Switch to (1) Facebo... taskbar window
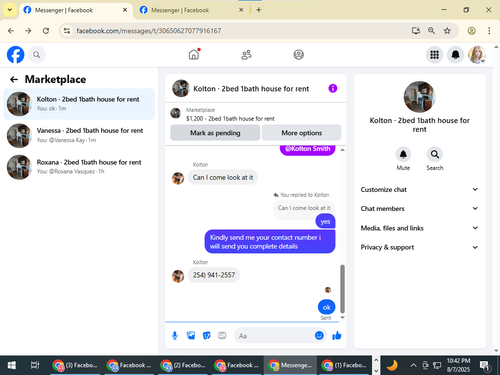The height and width of the screenshot is (375, 500). 344,365
